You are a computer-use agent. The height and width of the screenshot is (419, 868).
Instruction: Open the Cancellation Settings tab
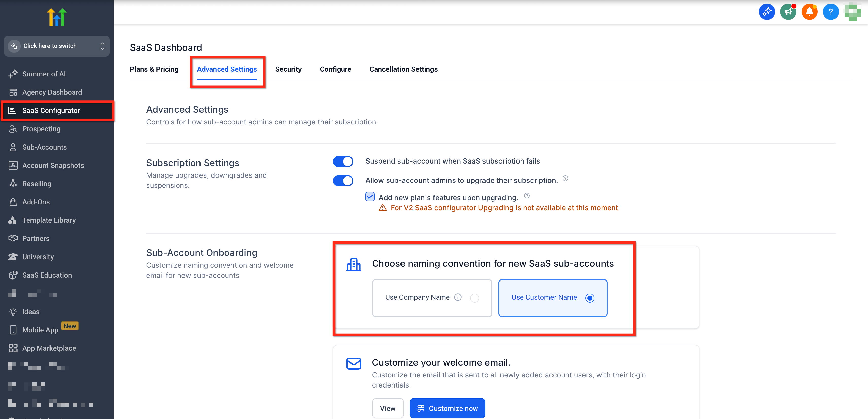pos(403,69)
